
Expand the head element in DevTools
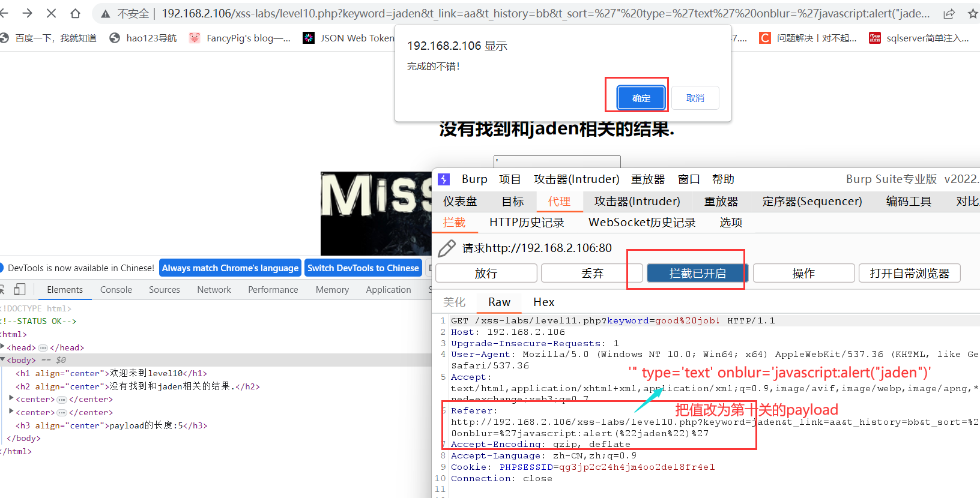(x=3, y=347)
